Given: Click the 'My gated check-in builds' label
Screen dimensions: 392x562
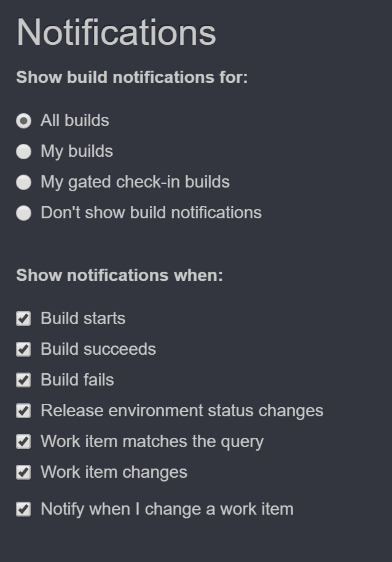Looking at the screenshot, I should 135,182.
